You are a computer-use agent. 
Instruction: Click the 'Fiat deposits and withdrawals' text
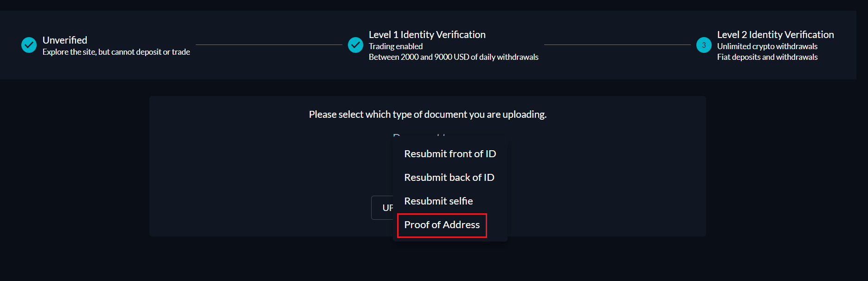click(767, 57)
